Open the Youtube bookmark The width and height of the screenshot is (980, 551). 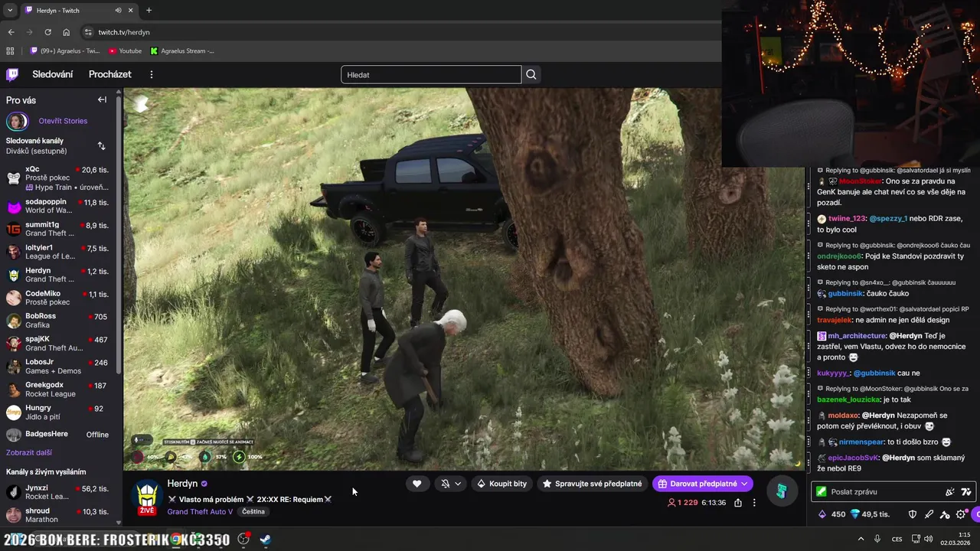125,51
